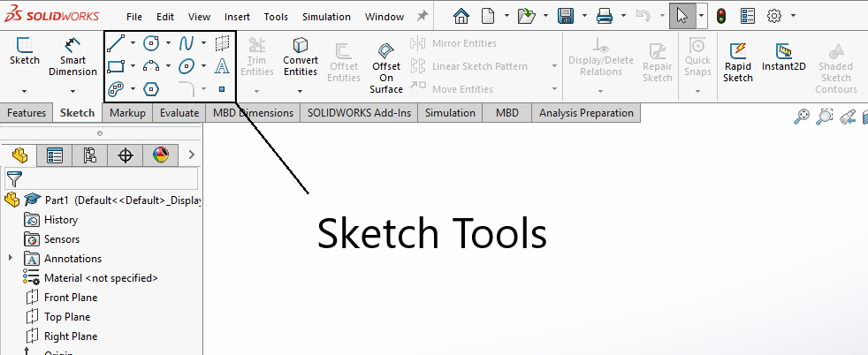Select the Point sketch tool

[x=222, y=88]
